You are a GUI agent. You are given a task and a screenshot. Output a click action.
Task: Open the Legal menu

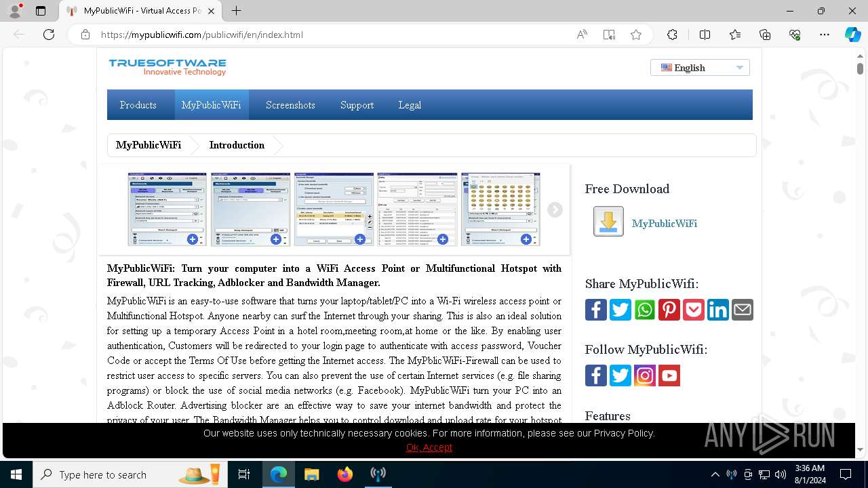click(x=410, y=105)
